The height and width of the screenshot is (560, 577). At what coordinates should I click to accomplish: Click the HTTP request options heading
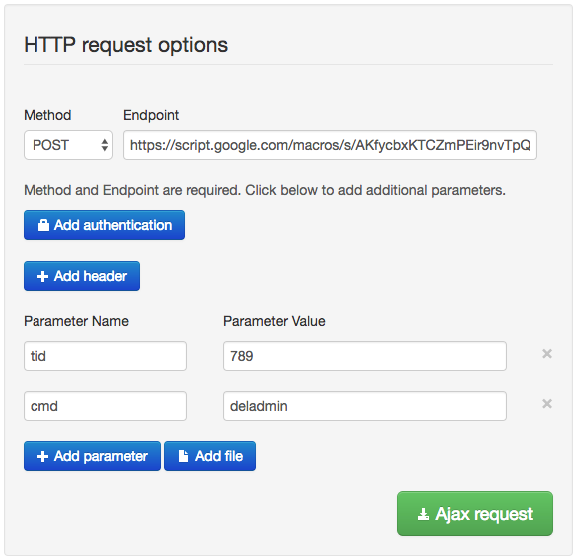pos(126,46)
